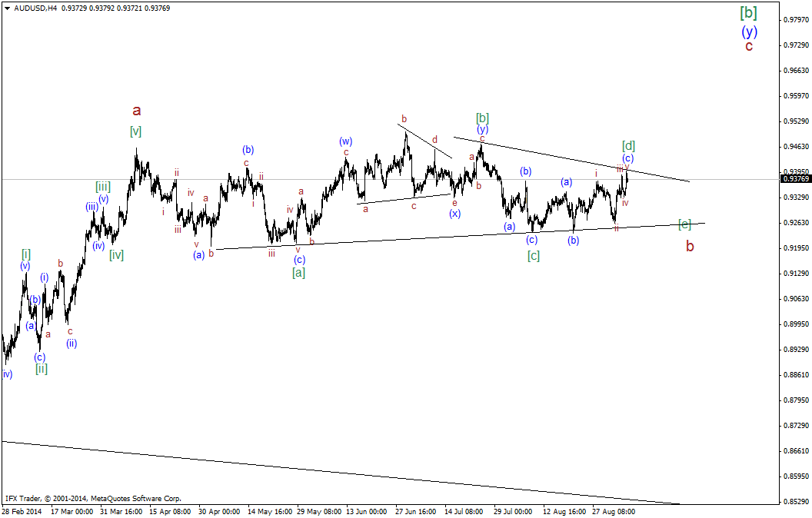Click the 28 Feb 2014 date label
Screen dimensions: 812x518
point(22,512)
